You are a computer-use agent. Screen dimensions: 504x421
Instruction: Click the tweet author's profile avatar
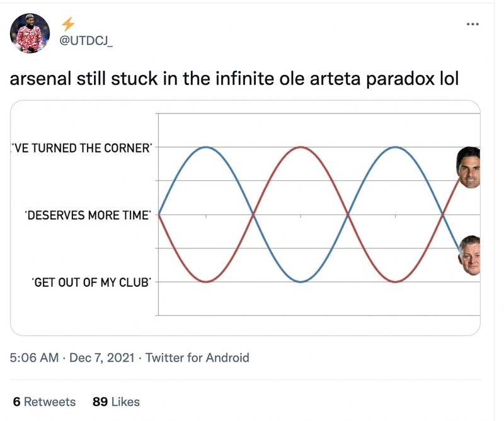click(x=30, y=33)
